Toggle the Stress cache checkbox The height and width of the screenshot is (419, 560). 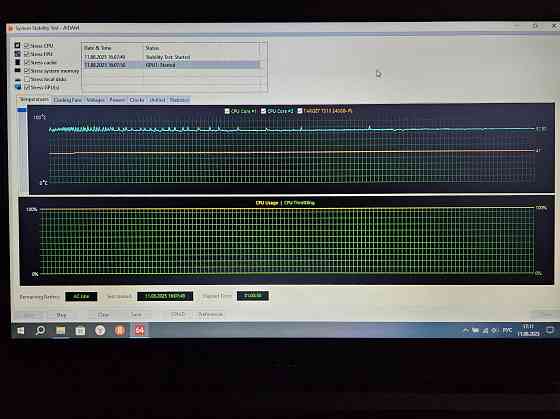pyautogui.click(x=26, y=62)
